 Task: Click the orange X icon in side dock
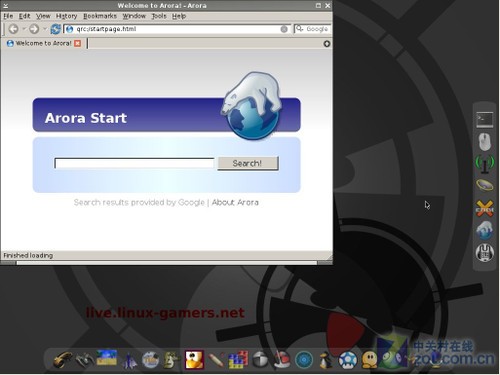click(485, 208)
